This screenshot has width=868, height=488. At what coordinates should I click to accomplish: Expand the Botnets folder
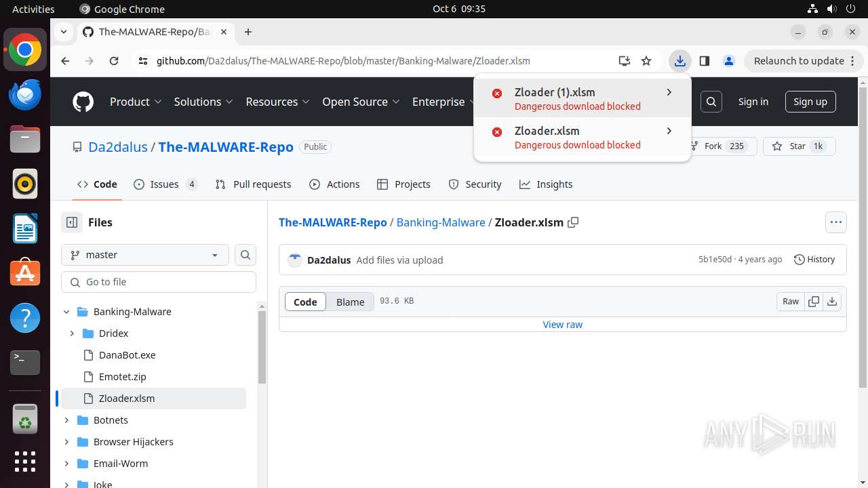click(66, 420)
